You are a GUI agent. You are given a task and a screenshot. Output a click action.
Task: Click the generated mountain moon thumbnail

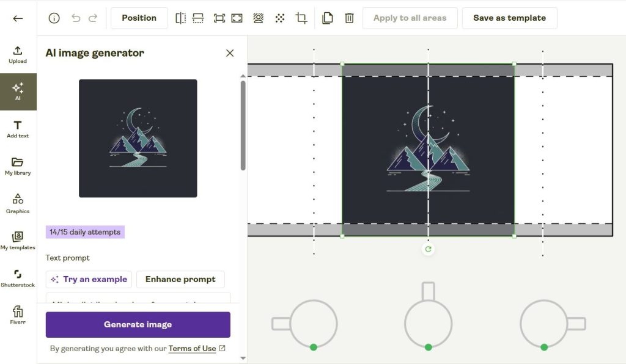point(138,138)
